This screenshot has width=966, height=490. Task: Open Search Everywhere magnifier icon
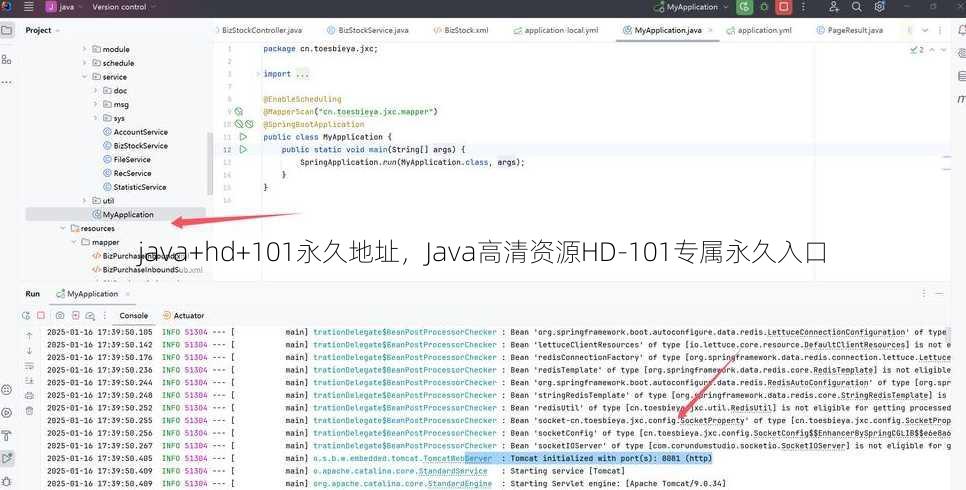pyautogui.click(x=856, y=7)
